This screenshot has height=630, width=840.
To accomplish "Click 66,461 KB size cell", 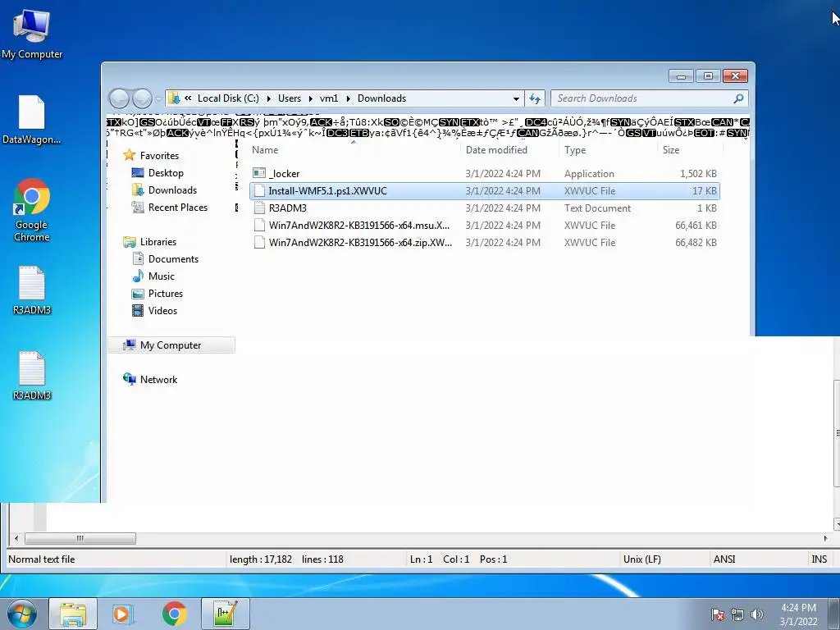I will (x=696, y=225).
